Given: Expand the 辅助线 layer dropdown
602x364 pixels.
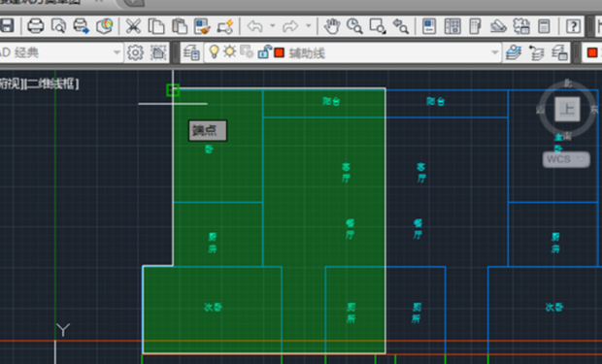Looking at the screenshot, I should pos(495,52).
